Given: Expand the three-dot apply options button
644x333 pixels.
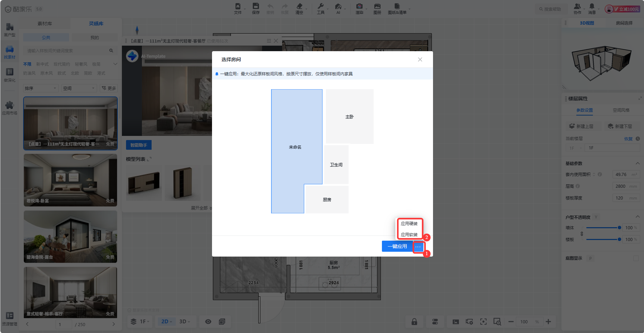Looking at the screenshot, I should [x=418, y=247].
